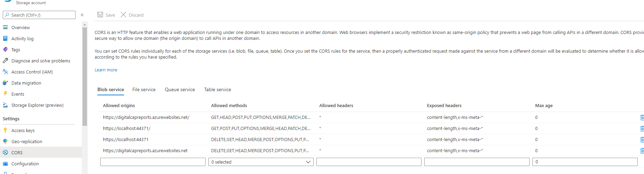Image resolution: width=644 pixels, height=174 pixels.
Task: Select the Table service tab
Action: 217,90
